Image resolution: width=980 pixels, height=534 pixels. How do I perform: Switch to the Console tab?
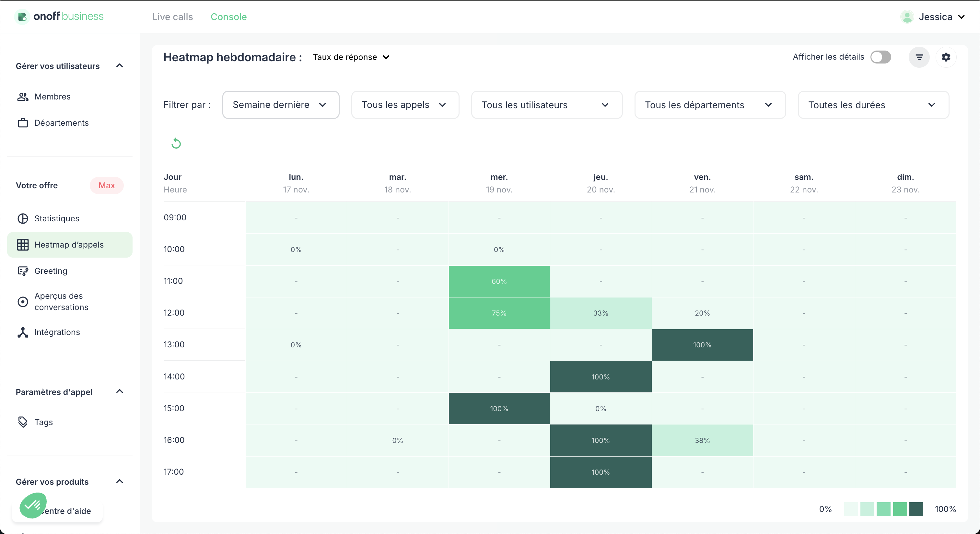(x=229, y=17)
